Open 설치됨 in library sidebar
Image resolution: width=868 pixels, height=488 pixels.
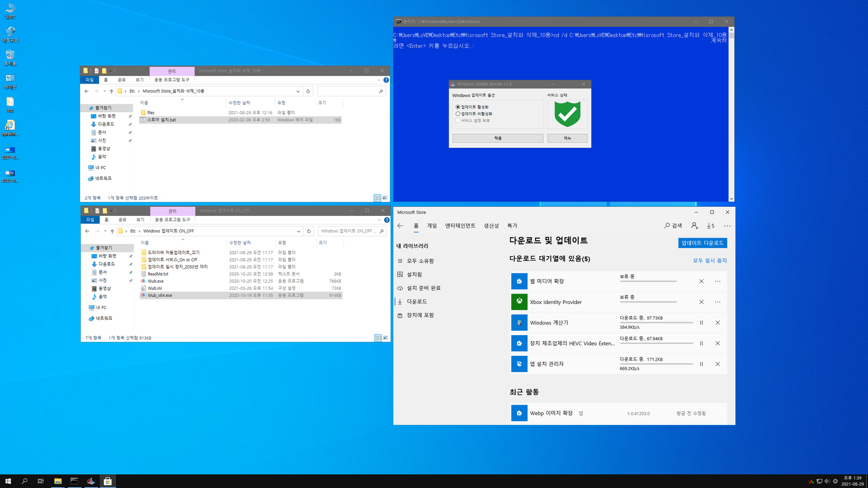pos(414,274)
